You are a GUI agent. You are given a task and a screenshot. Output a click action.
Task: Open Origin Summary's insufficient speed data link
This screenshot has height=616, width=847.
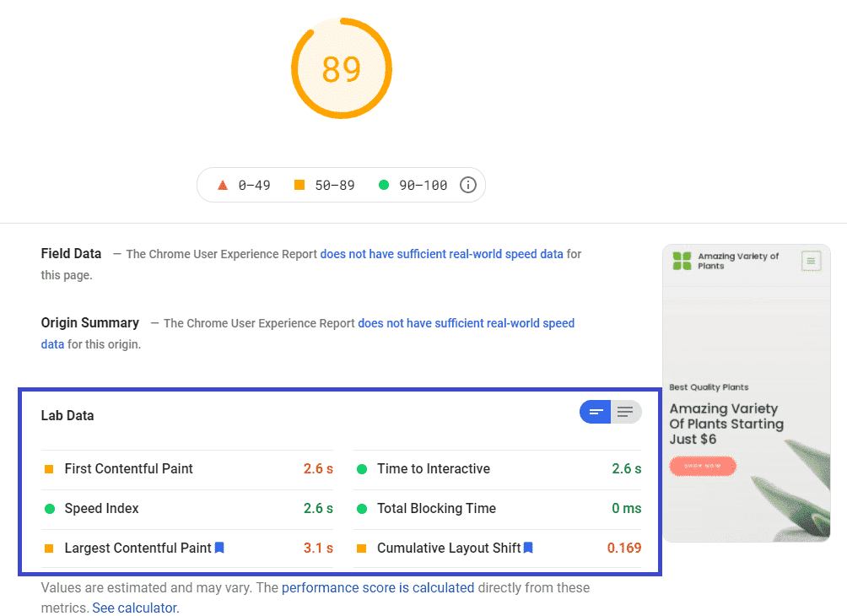[x=466, y=323]
